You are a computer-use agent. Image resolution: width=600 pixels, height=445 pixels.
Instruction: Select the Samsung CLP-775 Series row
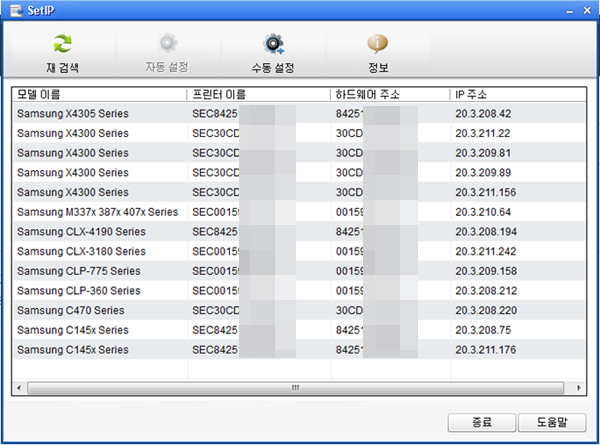click(x=299, y=271)
